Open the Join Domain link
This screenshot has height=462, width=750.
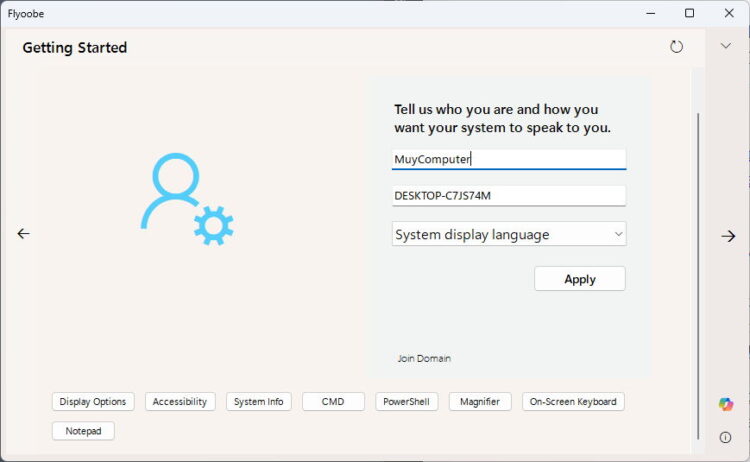tap(424, 358)
